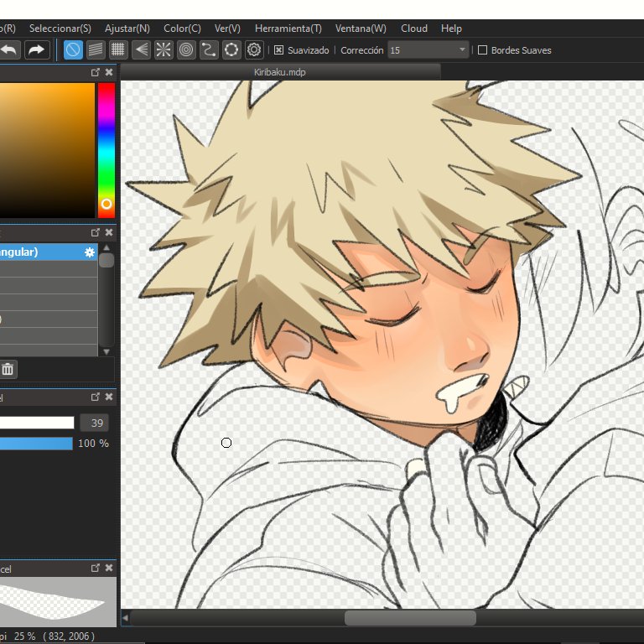Click the 100 % opacity value
The image size is (644, 644).
click(93, 444)
